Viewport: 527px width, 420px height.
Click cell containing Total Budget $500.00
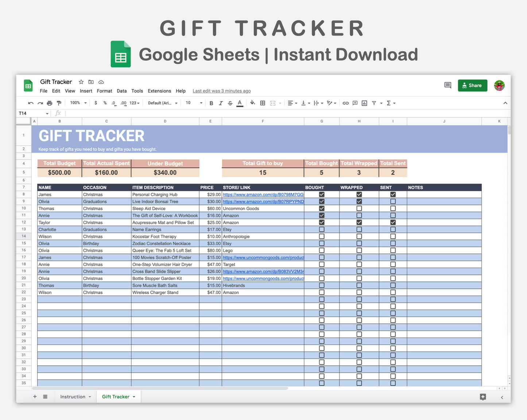[x=59, y=172]
